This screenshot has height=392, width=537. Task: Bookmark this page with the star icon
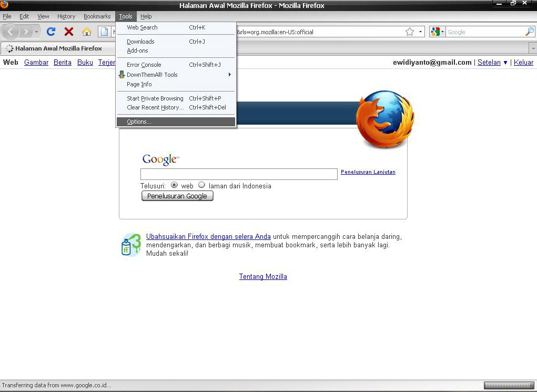pos(410,32)
